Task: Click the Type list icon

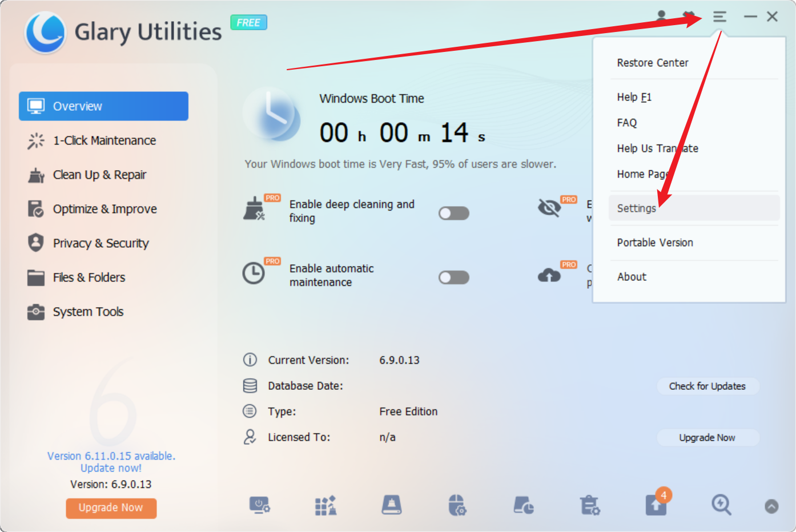Action: pos(250,411)
